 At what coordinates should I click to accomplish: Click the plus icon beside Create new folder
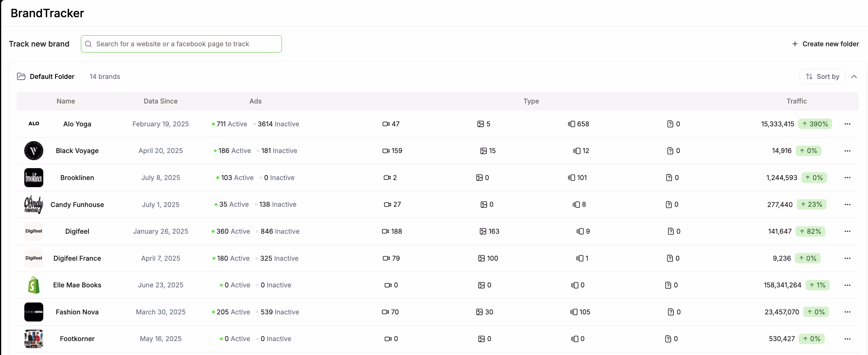tap(795, 44)
